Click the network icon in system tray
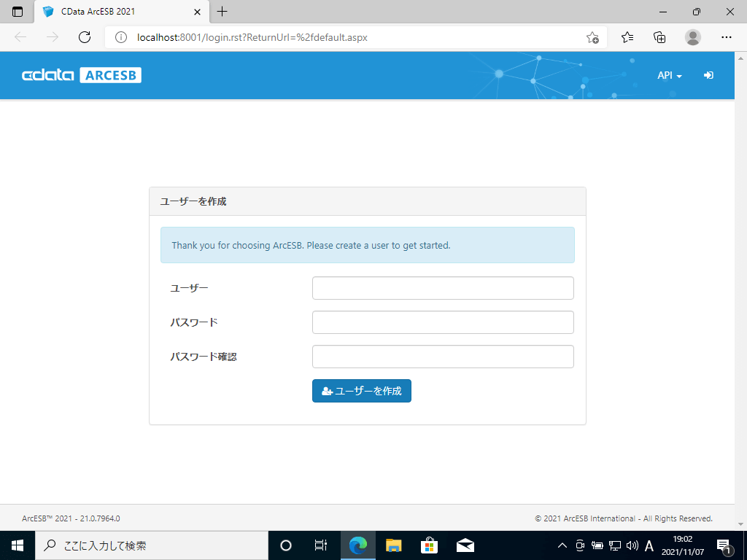This screenshot has width=747, height=560. click(x=614, y=545)
